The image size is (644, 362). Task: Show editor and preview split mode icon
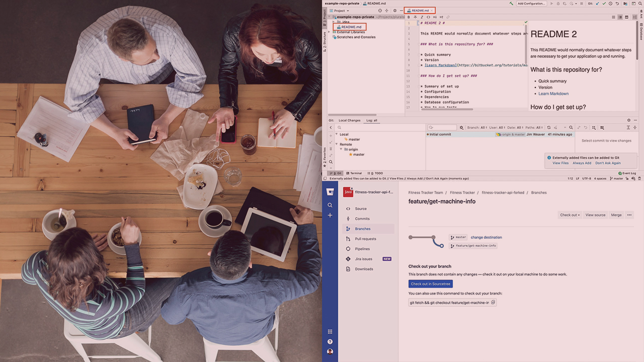620,17
